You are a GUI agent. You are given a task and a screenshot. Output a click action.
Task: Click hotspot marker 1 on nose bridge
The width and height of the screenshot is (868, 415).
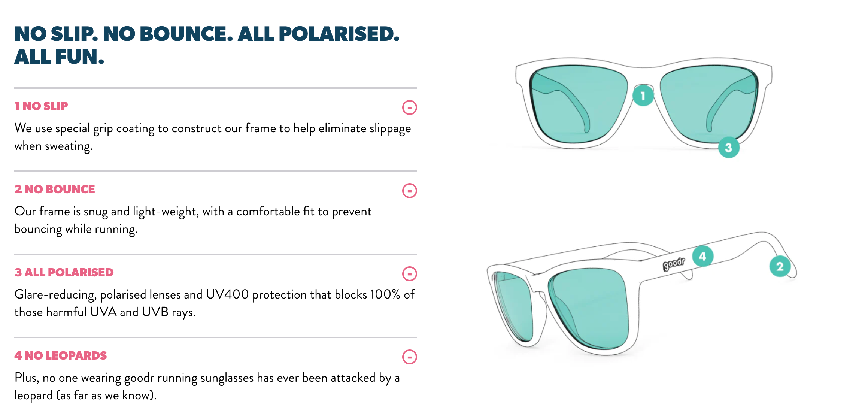click(643, 96)
